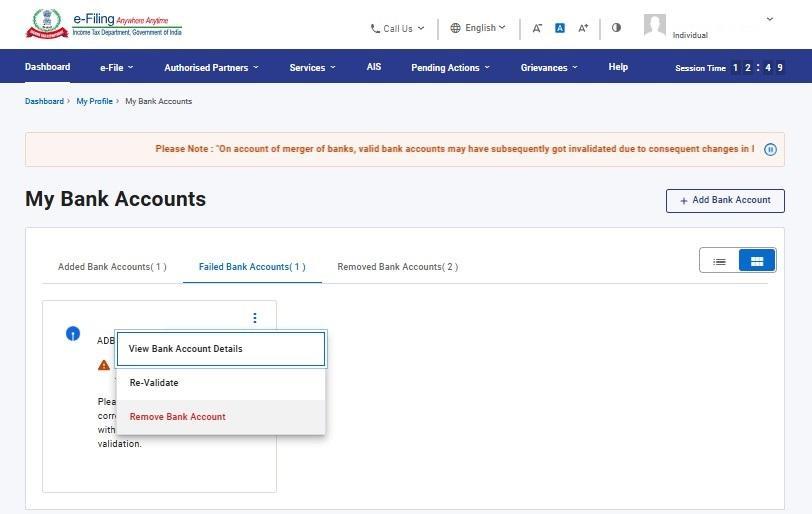Increase font size with A+ icon
This screenshot has width=812, height=514.
(x=584, y=28)
